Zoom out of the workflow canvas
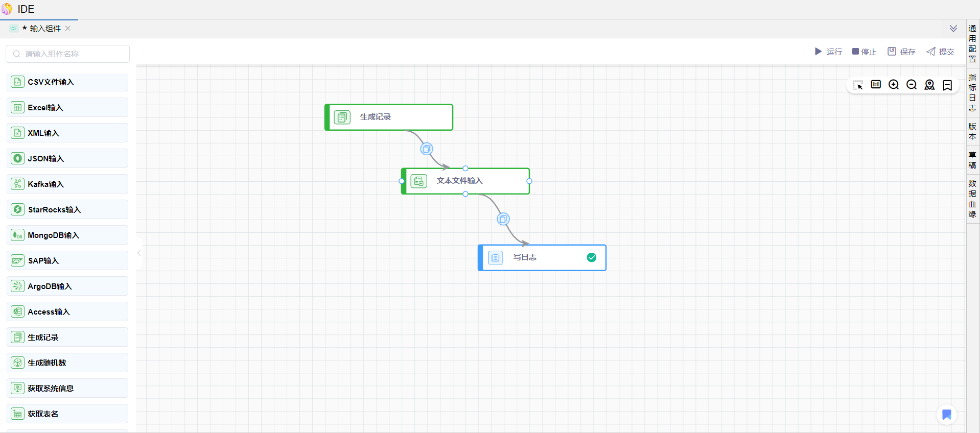The image size is (980, 433). pos(912,85)
